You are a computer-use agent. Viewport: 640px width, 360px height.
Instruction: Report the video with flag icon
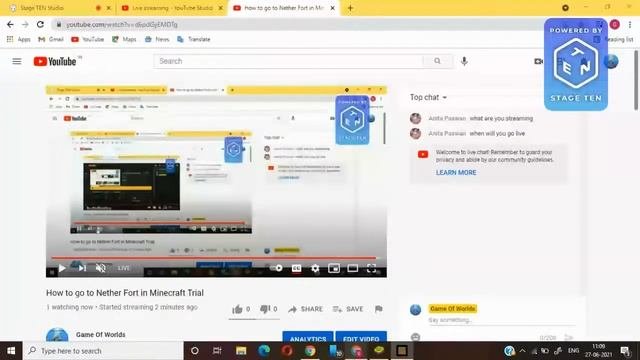[378, 309]
